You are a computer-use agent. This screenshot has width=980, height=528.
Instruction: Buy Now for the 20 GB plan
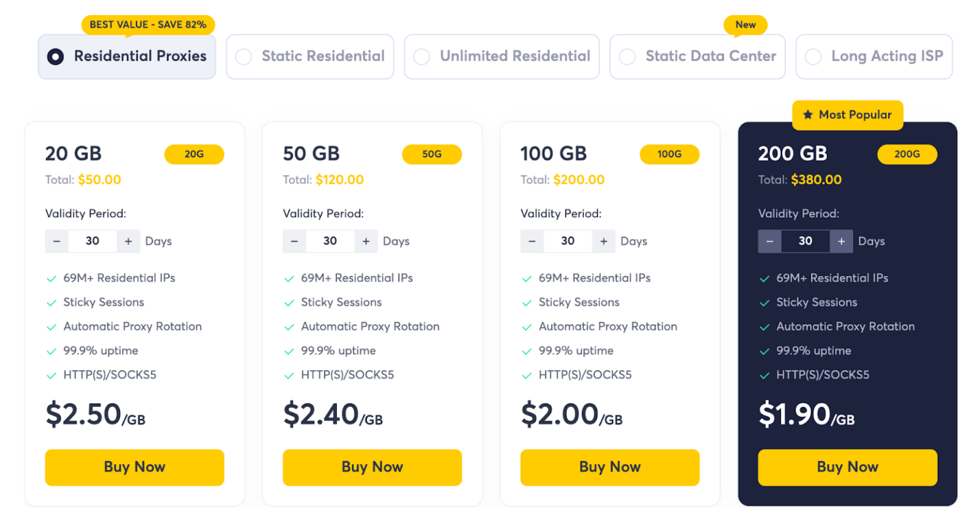pyautogui.click(x=135, y=467)
